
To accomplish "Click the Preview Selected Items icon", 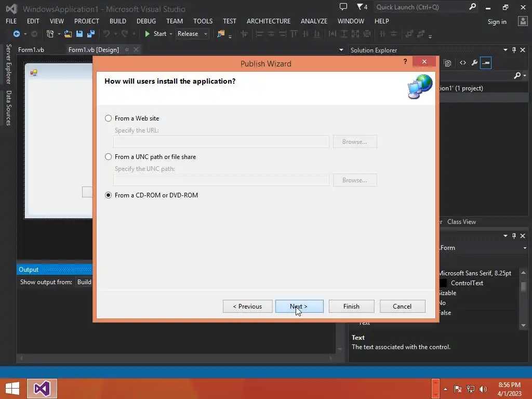I will [486, 63].
